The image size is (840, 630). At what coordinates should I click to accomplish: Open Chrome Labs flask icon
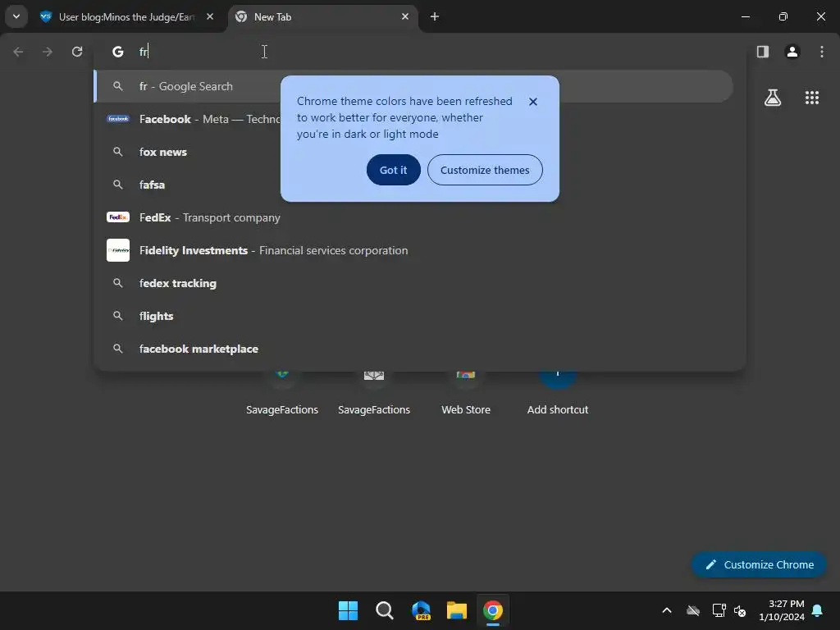point(773,98)
